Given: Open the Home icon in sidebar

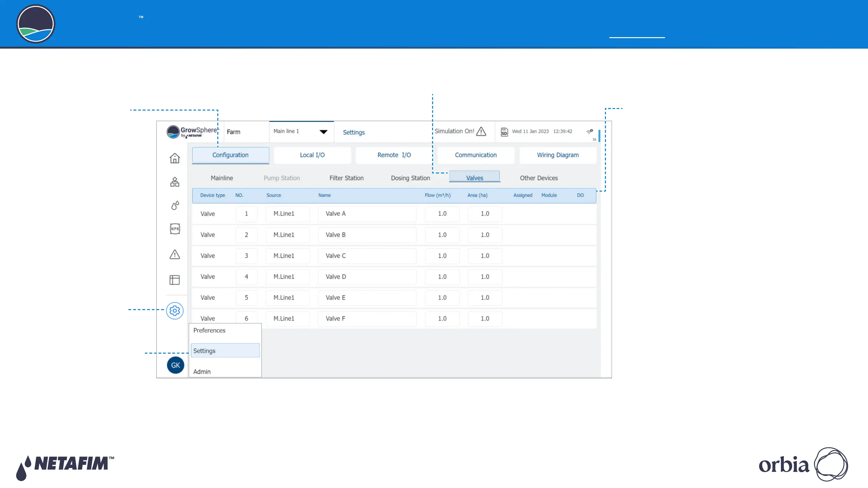Looking at the screenshot, I should tap(174, 158).
